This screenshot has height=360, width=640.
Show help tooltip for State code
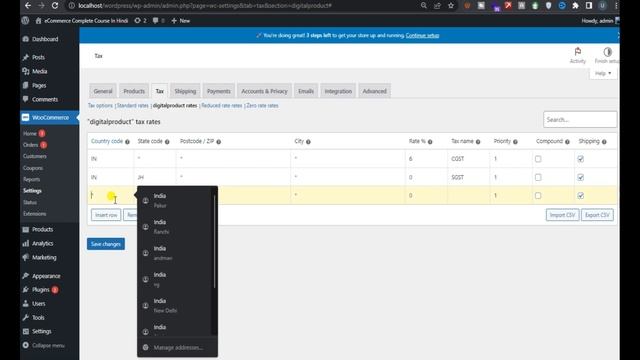coord(167,142)
